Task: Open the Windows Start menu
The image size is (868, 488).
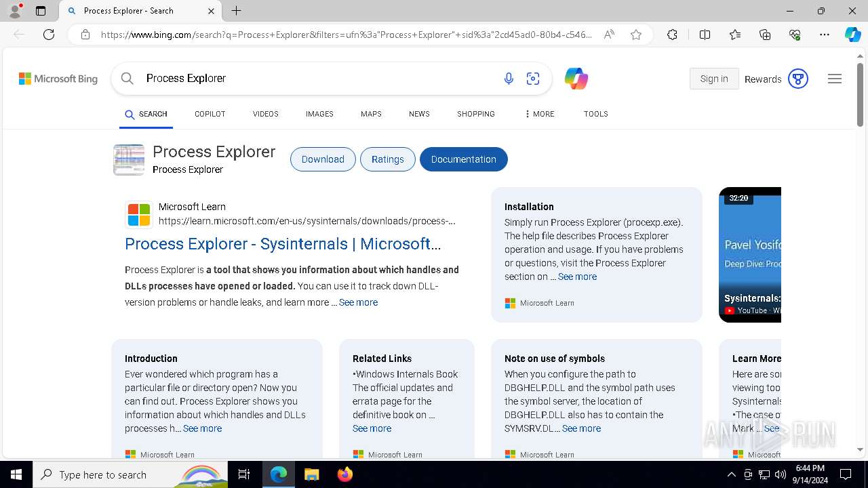Action: [16, 474]
